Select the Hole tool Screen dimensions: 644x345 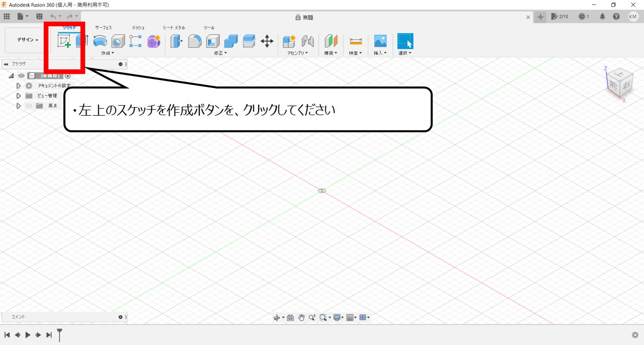coord(118,41)
